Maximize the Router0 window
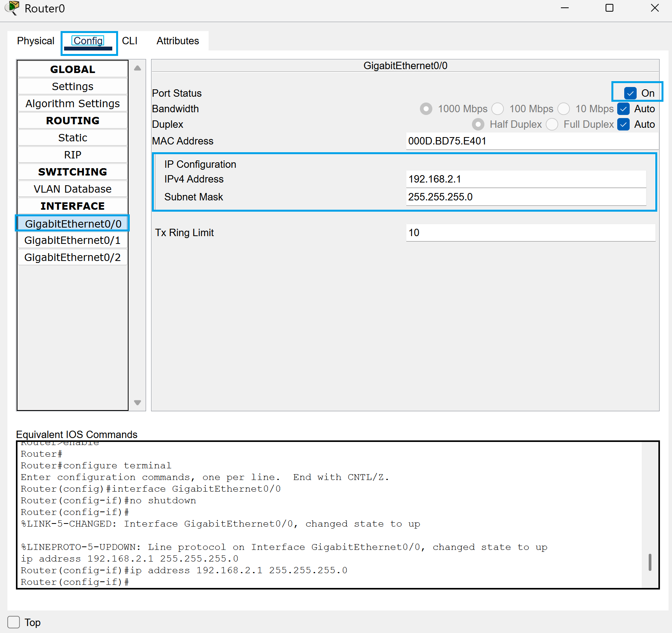The image size is (672, 633). click(x=609, y=8)
